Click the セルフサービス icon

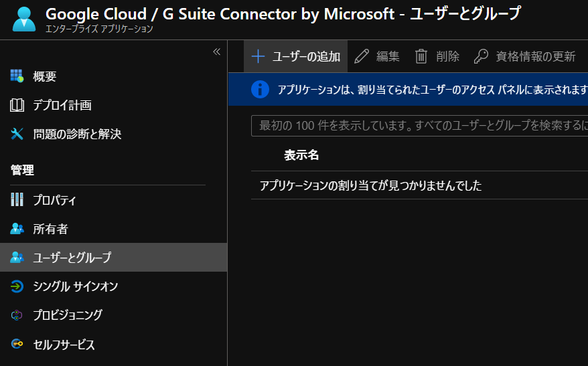click(x=17, y=345)
